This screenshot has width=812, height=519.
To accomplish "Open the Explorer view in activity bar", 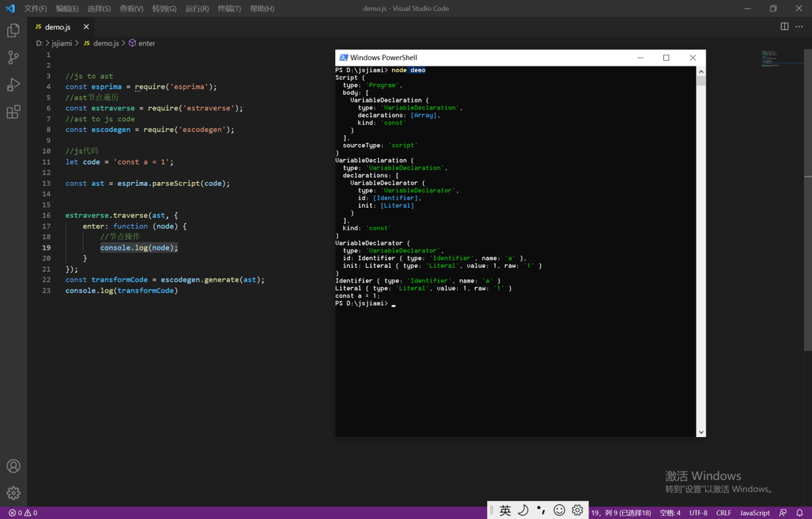I will click(13, 30).
